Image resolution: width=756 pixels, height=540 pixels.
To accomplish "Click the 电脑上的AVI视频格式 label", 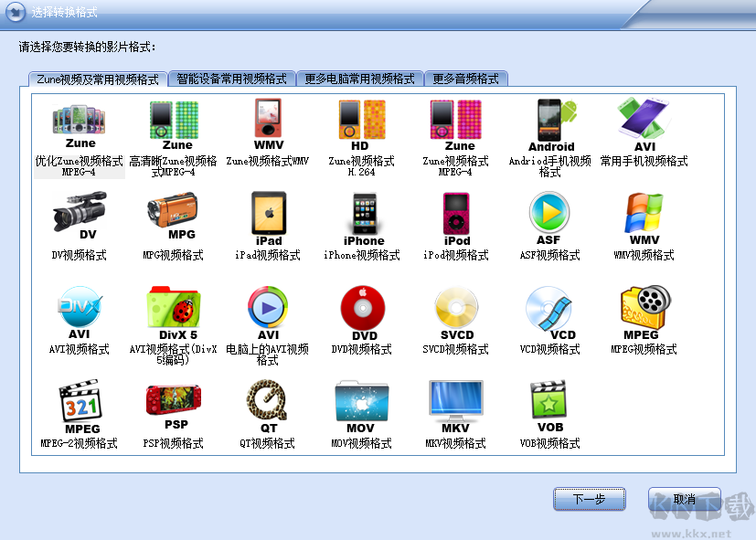I will [x=267, y=354].
